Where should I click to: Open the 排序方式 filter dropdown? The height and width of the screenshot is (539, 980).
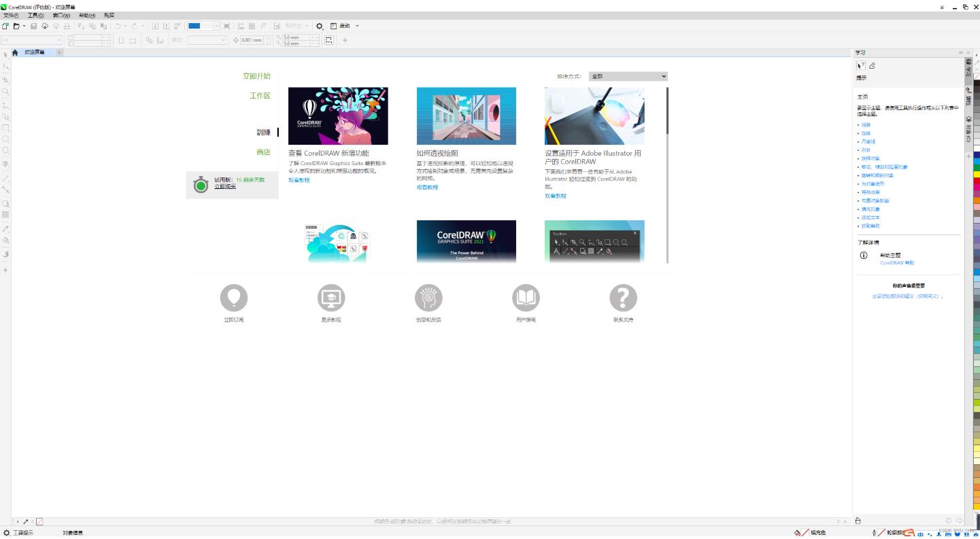point(628,76)
